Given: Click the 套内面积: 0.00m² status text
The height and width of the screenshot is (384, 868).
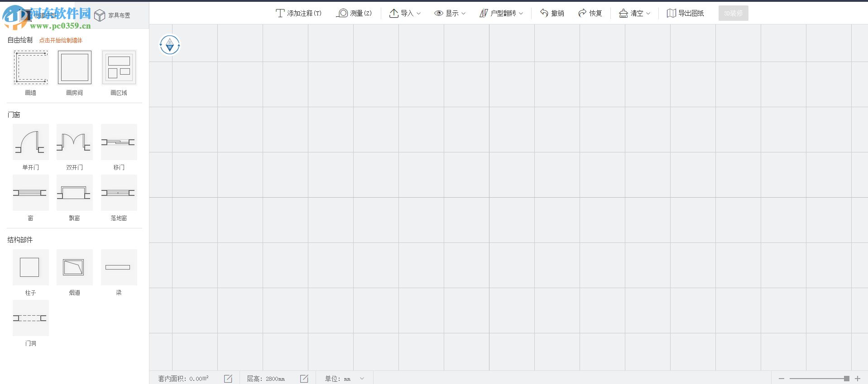Looking at the screenshot, I should (183, 379).
